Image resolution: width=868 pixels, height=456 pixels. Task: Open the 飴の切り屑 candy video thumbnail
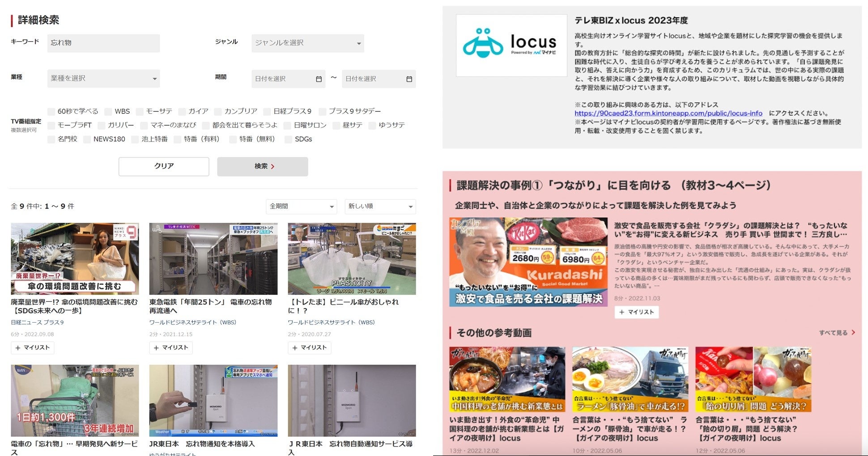pyautogui.click(x=753, y=379)
